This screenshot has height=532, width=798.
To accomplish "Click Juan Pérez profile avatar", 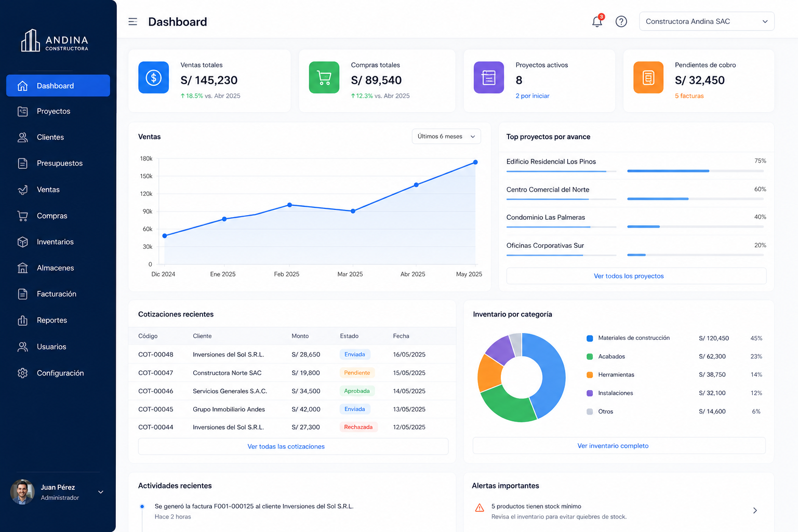I will pyautogui.click(x=22, y=491).
